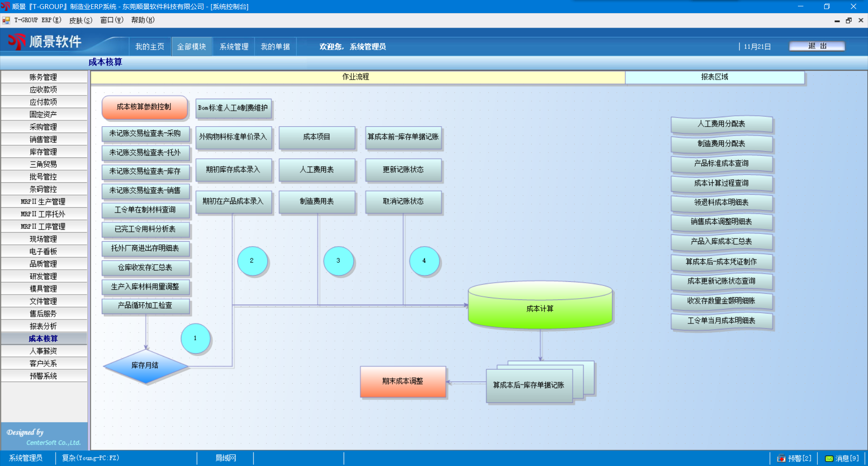Open the 预警 alert icon in status bar
Image resolution: width=868 pixels, height=466 pixels.
point(781,458)
